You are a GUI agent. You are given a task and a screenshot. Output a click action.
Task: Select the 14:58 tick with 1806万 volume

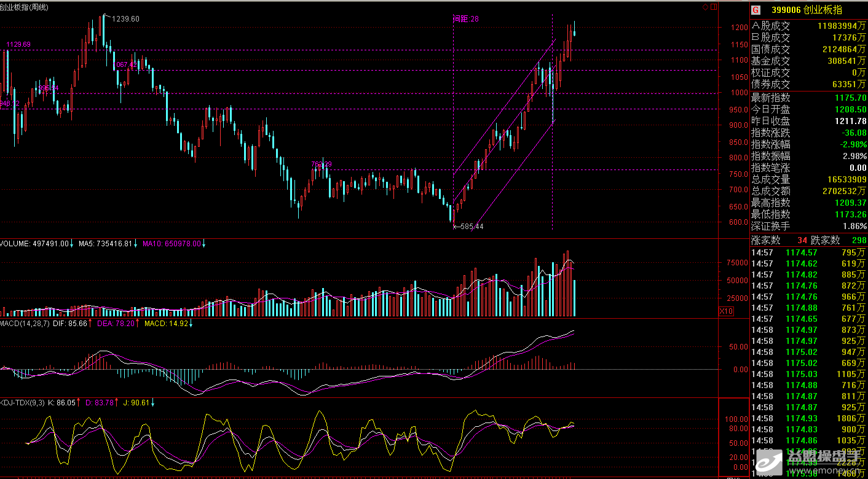(x=808, y=418)
